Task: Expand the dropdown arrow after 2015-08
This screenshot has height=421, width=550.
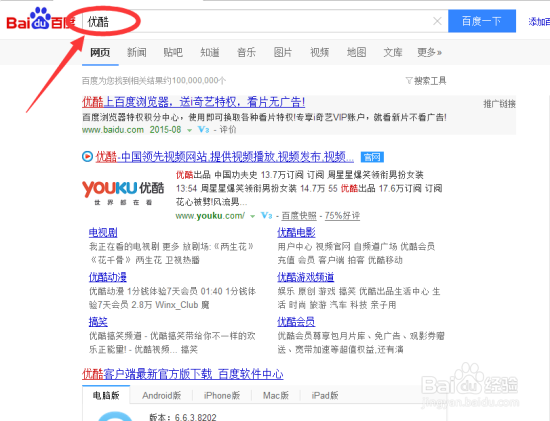Action: 189,130
